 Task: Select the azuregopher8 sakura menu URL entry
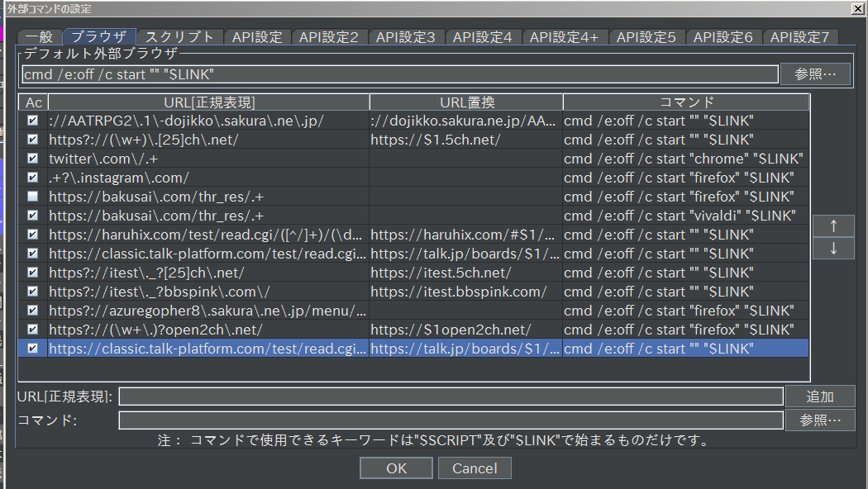(207, 311)
